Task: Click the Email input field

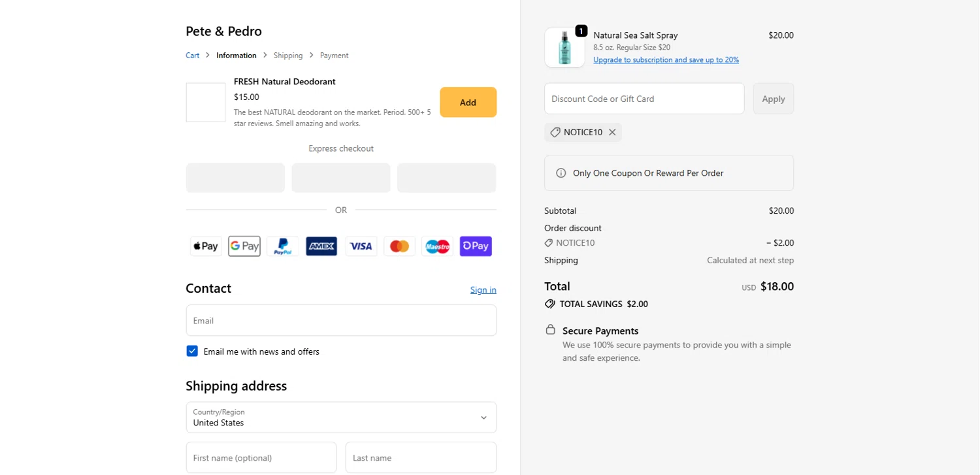Action: (341, 321)
